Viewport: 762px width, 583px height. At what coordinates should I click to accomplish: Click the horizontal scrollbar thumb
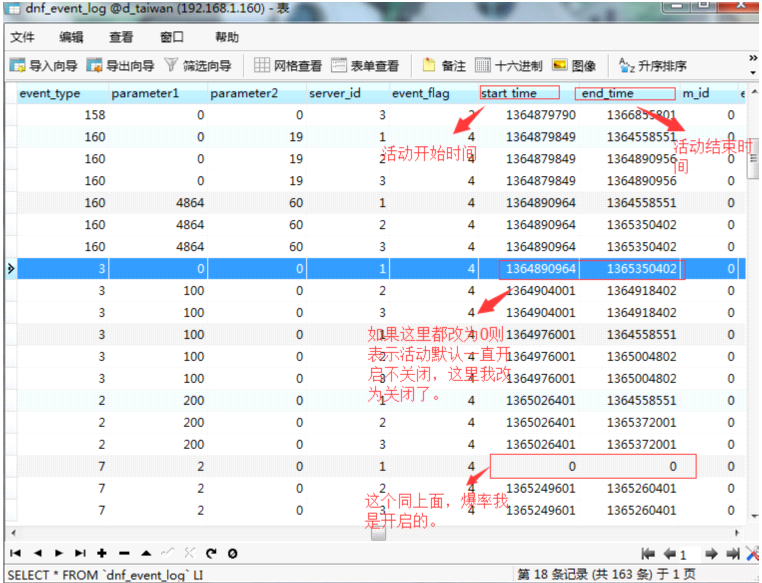coord(378,533)
